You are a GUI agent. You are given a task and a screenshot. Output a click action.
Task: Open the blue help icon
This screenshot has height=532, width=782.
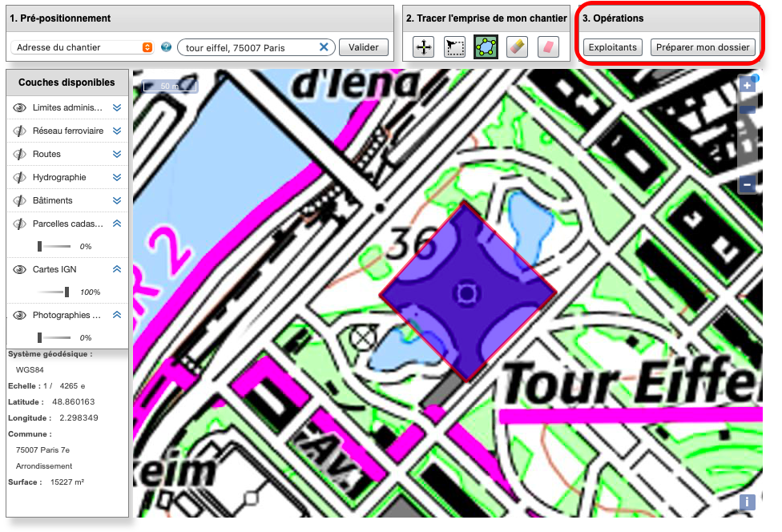point(166,47)
